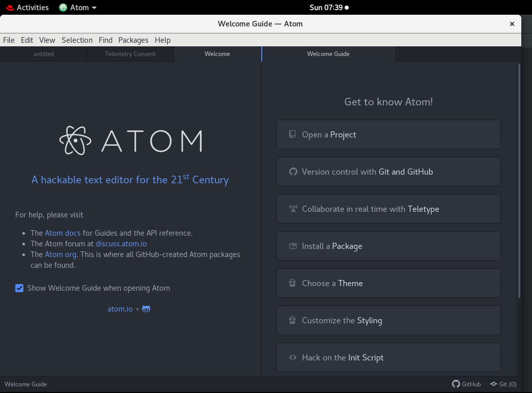Click the Teletype radio tower icon
Screen dimensions: 532x393
point(293,209)
